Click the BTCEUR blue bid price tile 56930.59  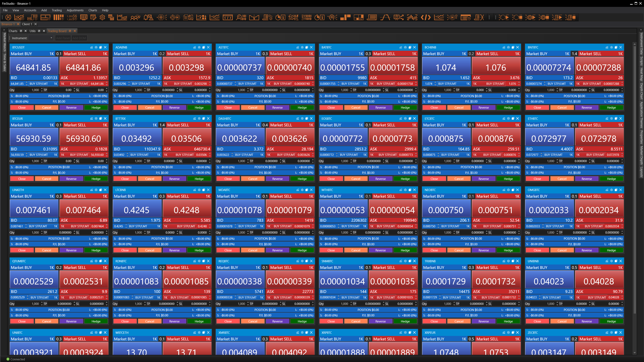tap(34, 139)
